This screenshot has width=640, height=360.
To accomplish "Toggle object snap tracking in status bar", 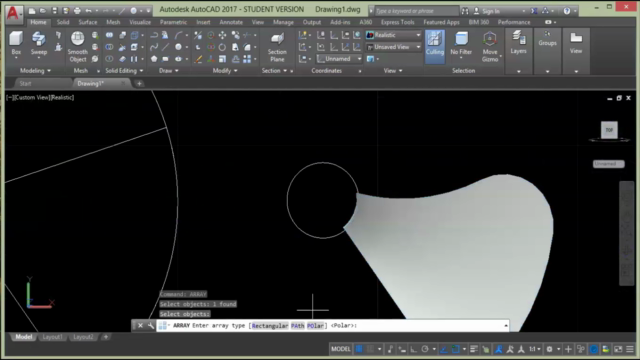I will pos(444,349).
